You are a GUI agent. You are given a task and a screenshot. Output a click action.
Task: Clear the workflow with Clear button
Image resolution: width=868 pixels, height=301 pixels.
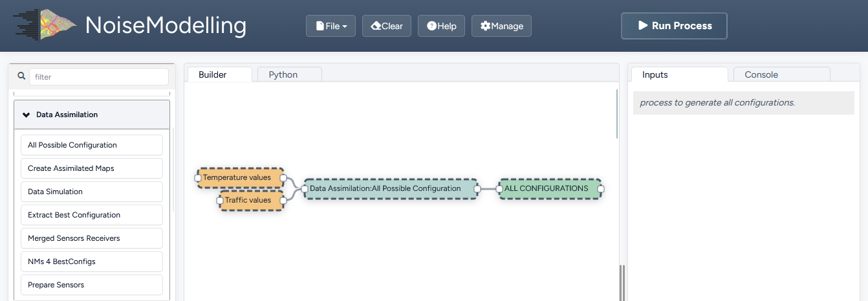click(387, 26)
